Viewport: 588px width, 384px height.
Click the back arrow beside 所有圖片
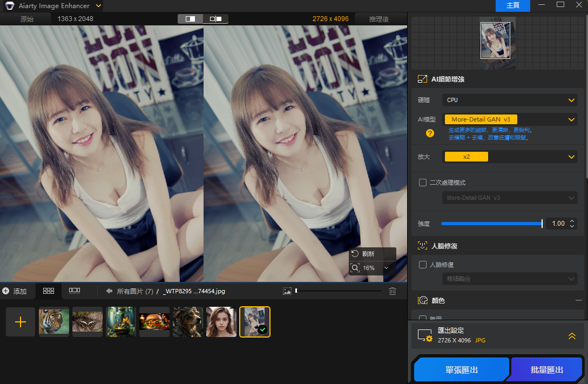click(x=109, y=291)
